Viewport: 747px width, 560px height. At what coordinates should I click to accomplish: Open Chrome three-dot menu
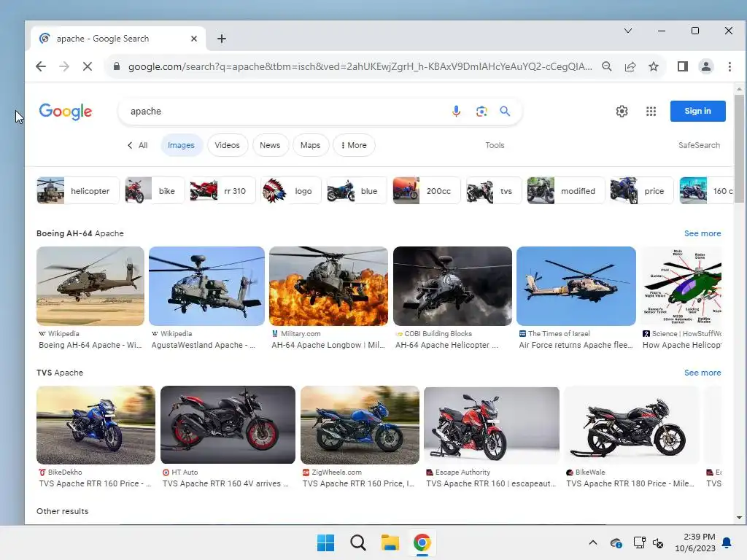729,66
